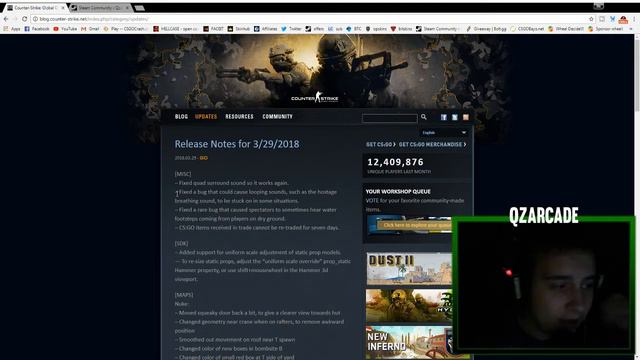Viewport: 640px width, 360px height.
Task: Open the Twitter bookmark
Action: click(x=291, y=29)
